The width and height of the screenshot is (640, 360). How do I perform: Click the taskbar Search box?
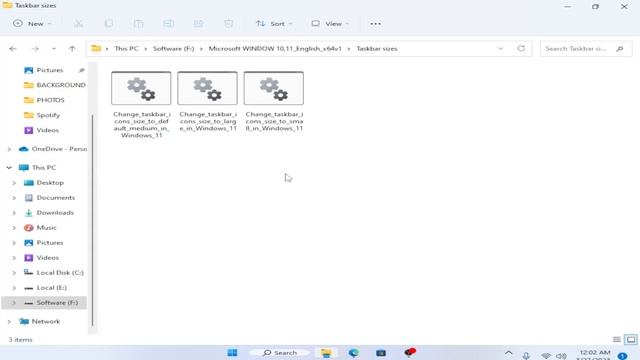click(280, 353)
